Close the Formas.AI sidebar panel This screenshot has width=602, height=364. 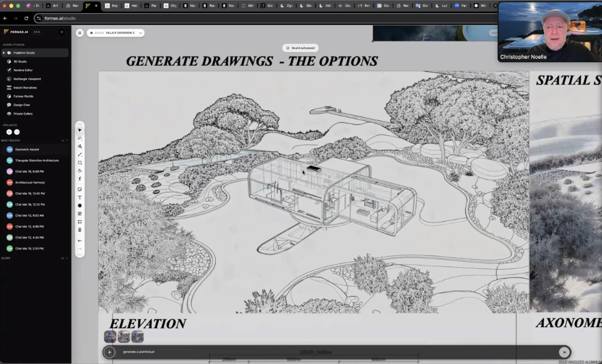pos(62,32)
